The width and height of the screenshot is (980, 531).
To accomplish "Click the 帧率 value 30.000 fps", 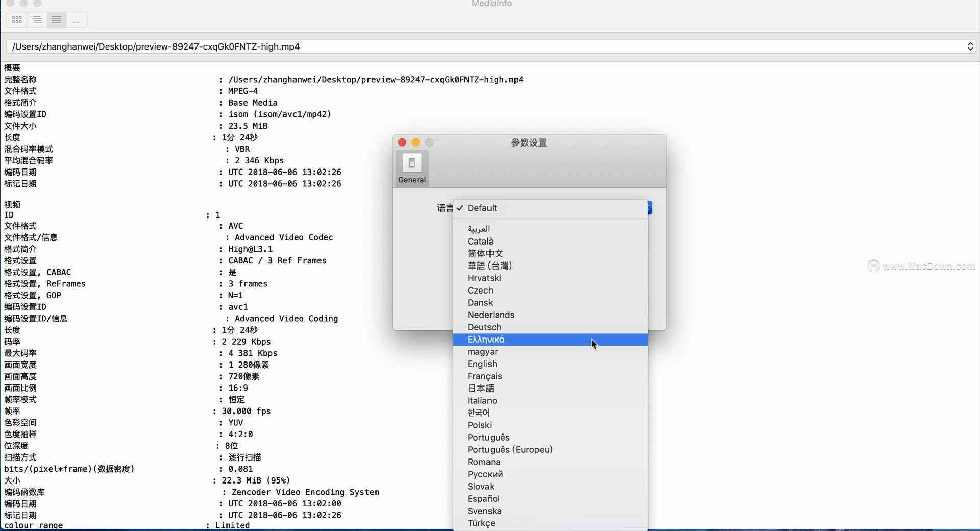I will pos(246,411).
